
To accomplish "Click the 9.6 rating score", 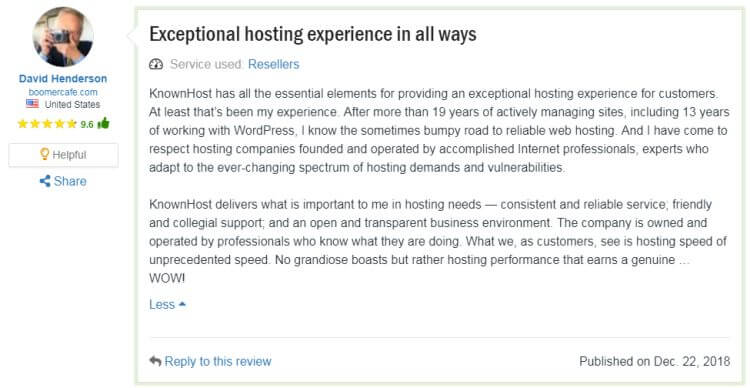I will pos(87,124).
